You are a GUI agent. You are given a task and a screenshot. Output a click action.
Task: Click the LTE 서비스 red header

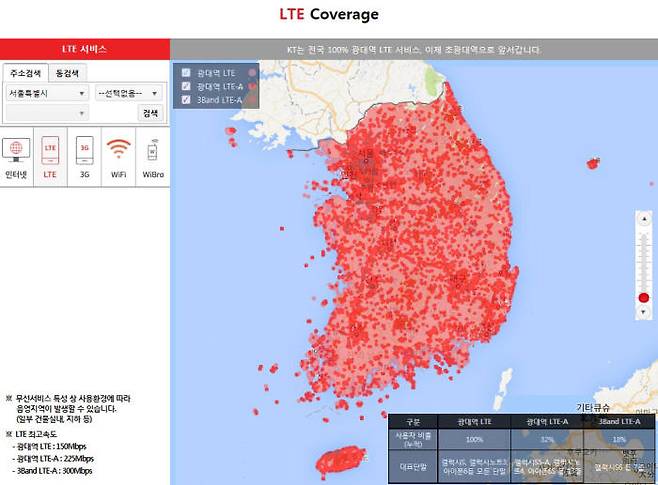[85, 49]
